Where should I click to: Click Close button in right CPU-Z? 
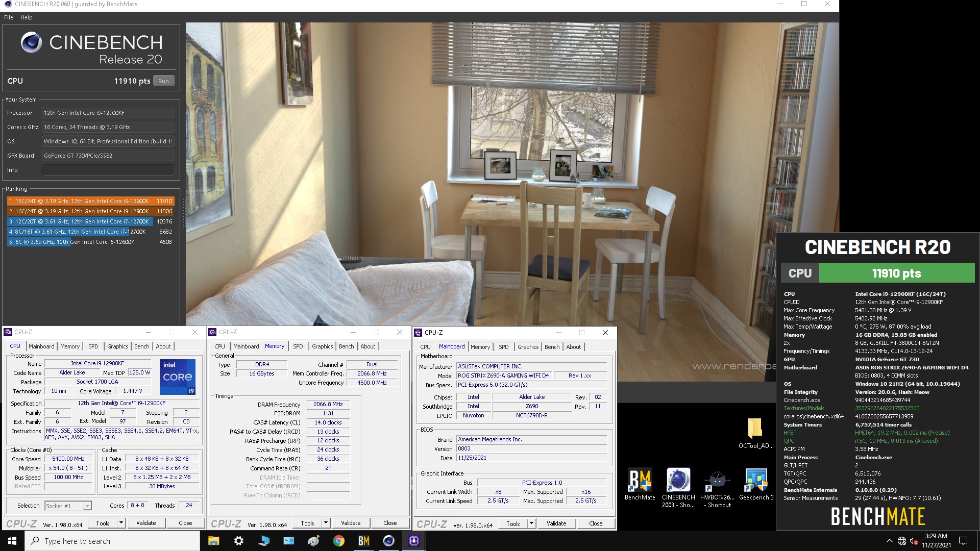[x=596, y=523]
